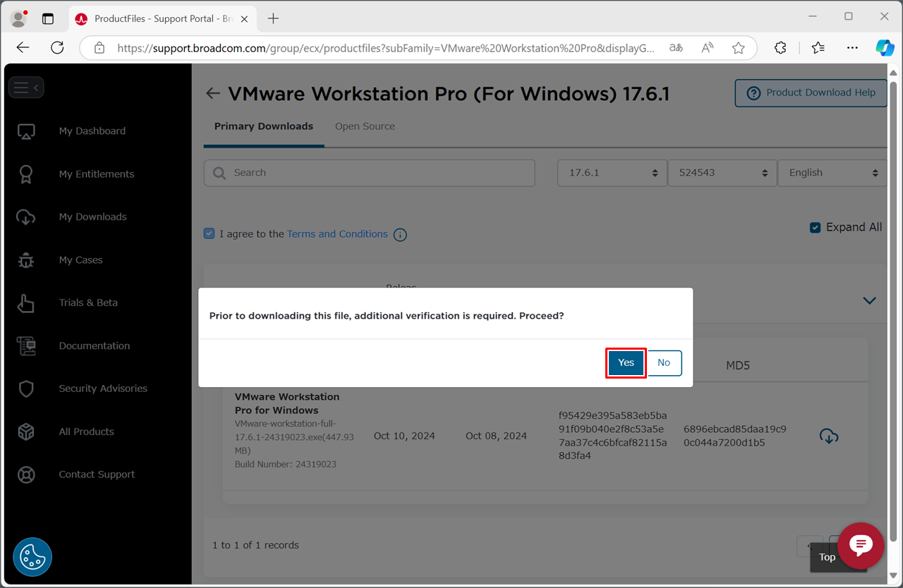The height and width of the screenshot is (588, 903).
Task: Click Yes to proceed with verification
Action: point(626,362)
